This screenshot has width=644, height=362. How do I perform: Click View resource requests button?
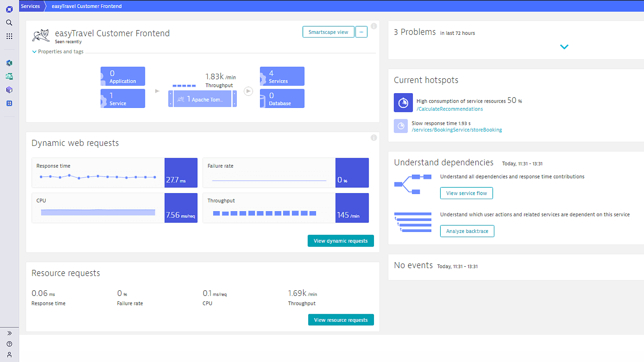[341, 320]
